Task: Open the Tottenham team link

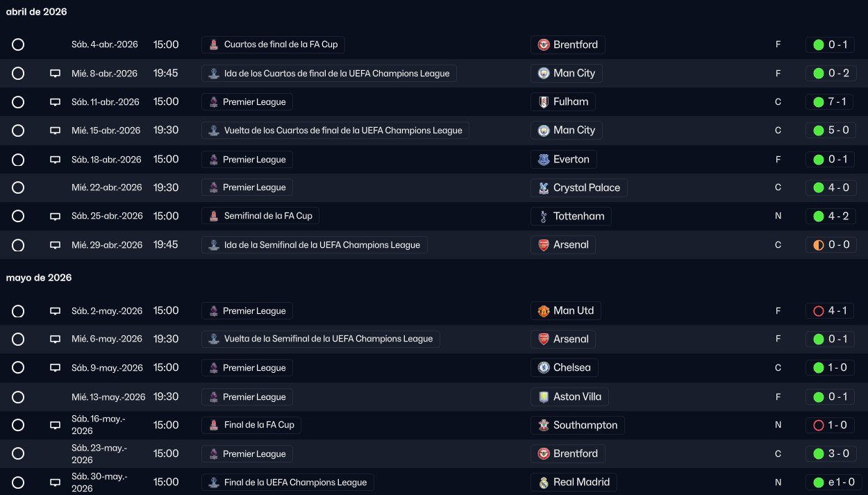Action: 578,216
